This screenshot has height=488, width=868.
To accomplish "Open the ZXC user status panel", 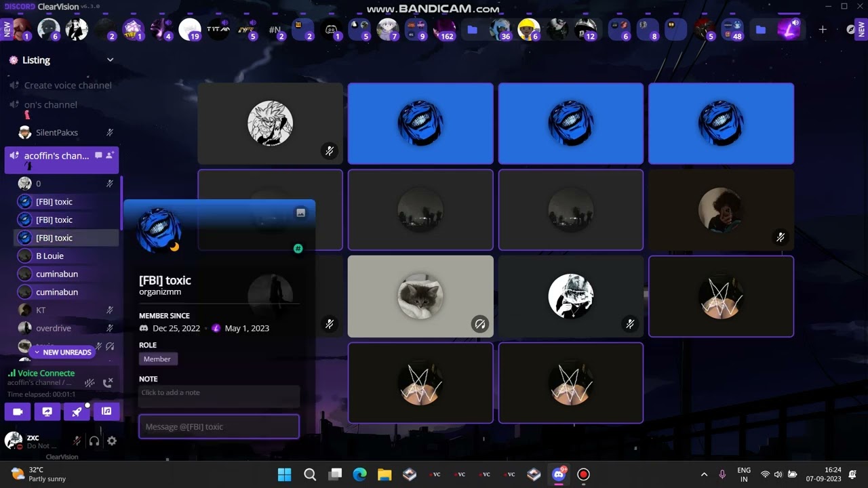I will pos(31,441).
